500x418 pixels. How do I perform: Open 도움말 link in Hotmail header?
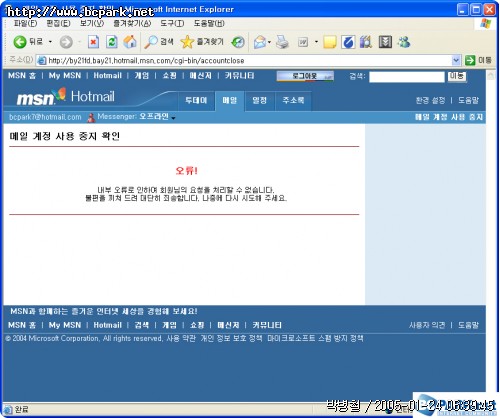(468, 100)
